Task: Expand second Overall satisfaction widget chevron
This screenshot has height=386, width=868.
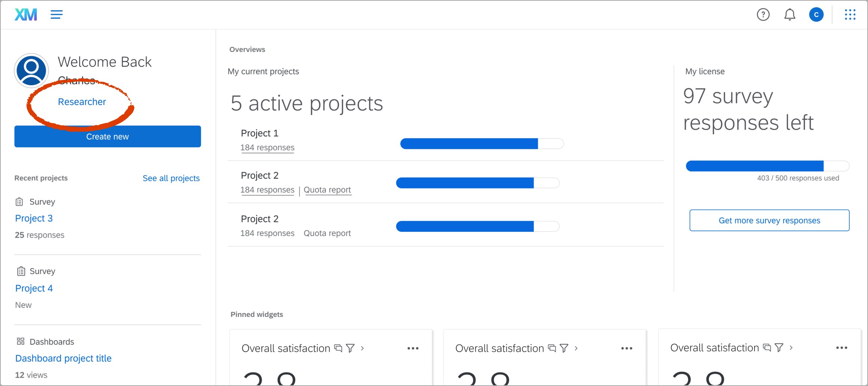Action: (576, 348)
